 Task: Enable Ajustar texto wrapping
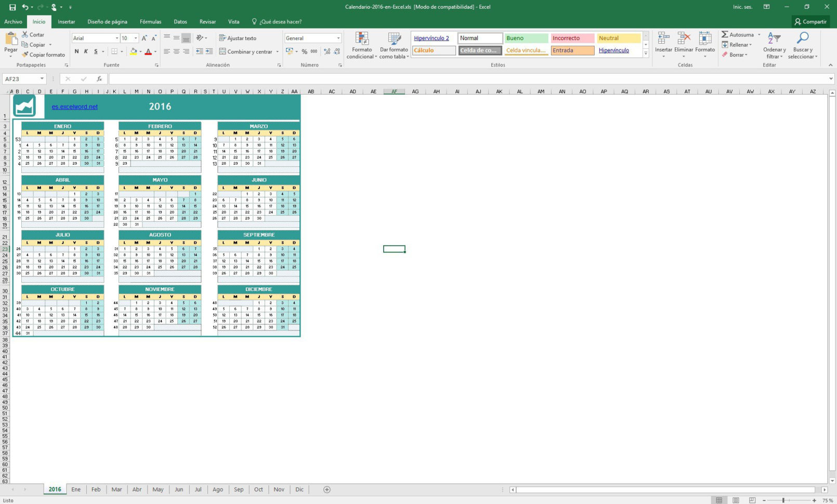tap(237, 38)
